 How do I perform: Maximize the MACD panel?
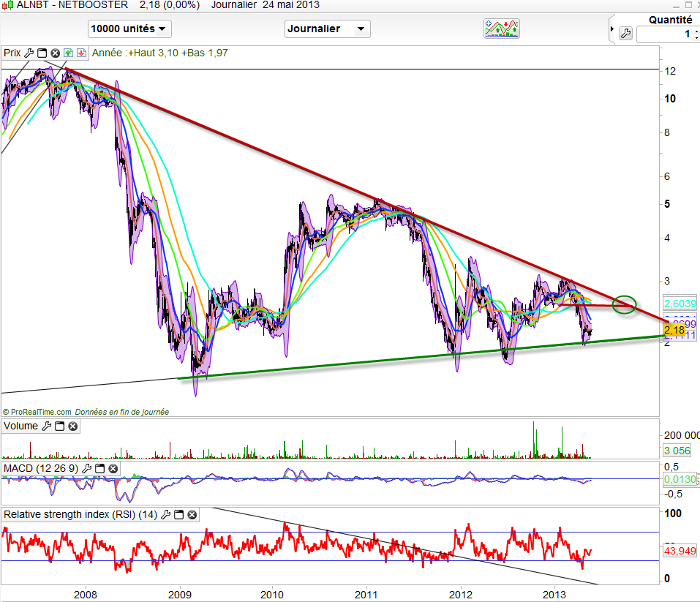tap(99, 468)
